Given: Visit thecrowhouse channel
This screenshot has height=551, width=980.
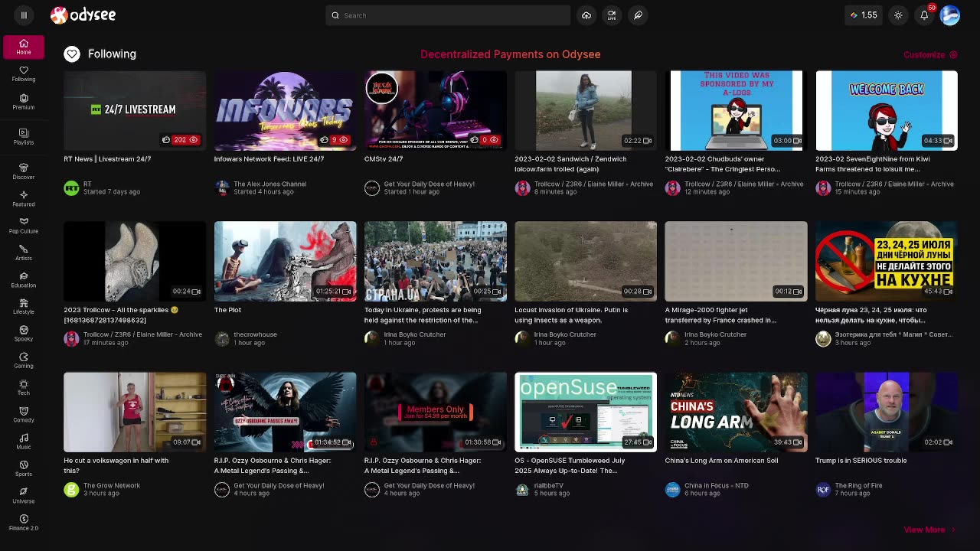Looking at the screenshot, I should point(255,334).
